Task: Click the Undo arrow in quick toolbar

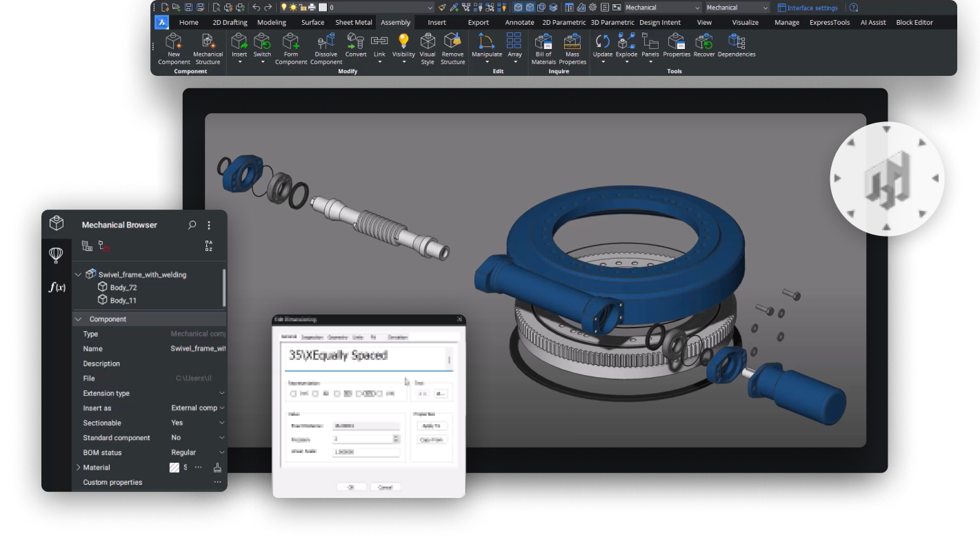Action: (x=256, y=8)
